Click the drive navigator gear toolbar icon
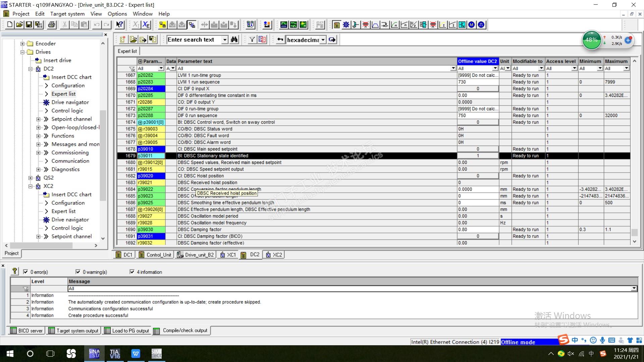 coord(346,24)
